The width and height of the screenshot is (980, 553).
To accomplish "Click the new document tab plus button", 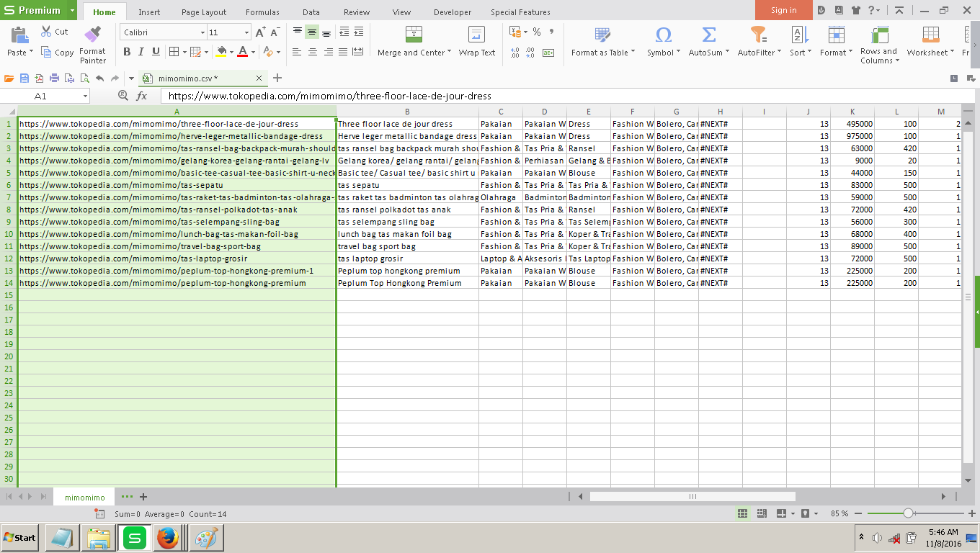I will point(277,78).
